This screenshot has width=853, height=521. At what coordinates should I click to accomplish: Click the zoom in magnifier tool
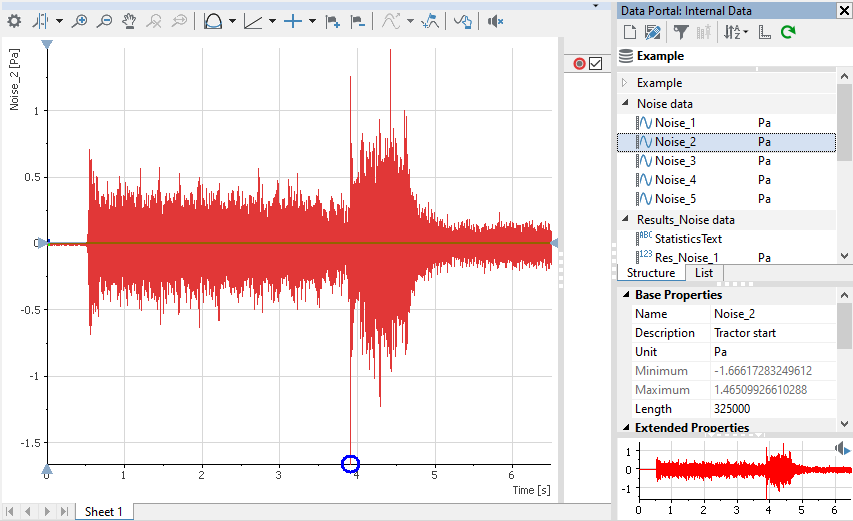point(80,20)
